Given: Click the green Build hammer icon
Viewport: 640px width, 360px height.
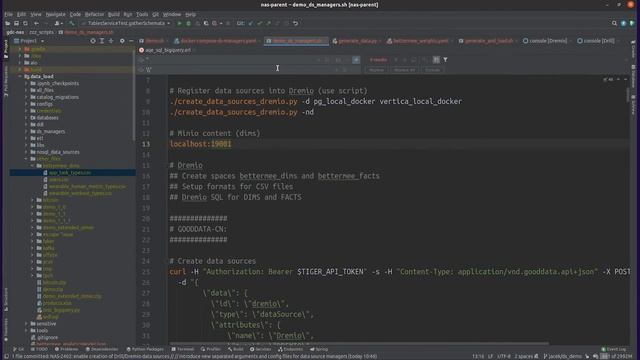Looking at the screenshot, I should coord(72,23).
